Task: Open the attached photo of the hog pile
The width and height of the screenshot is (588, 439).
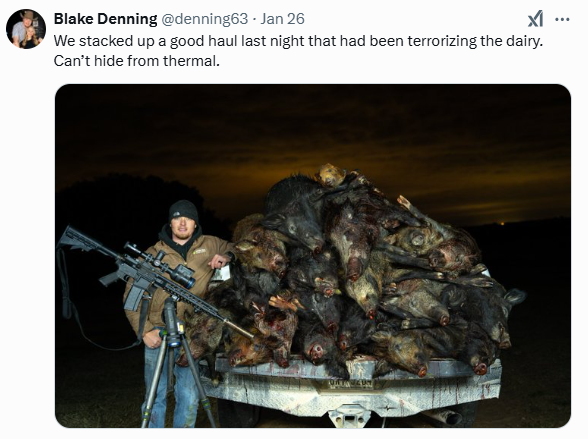Action: (x=313, y=256)
